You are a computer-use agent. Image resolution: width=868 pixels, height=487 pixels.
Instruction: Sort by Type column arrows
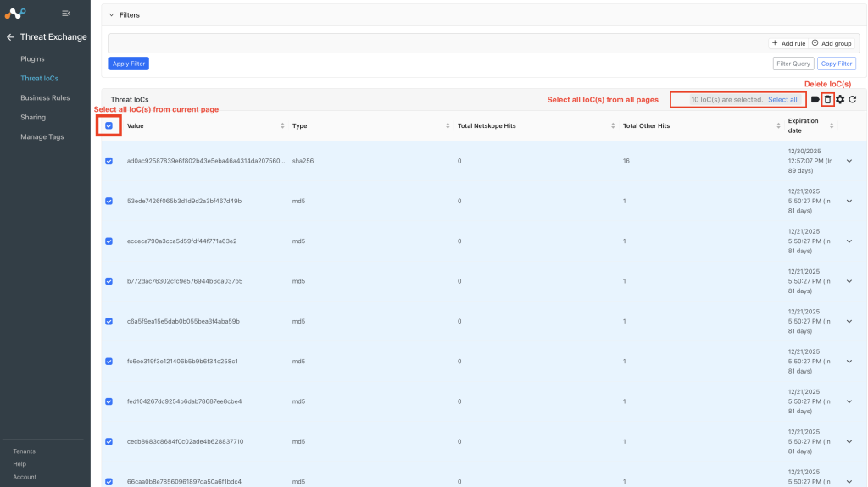448,125
